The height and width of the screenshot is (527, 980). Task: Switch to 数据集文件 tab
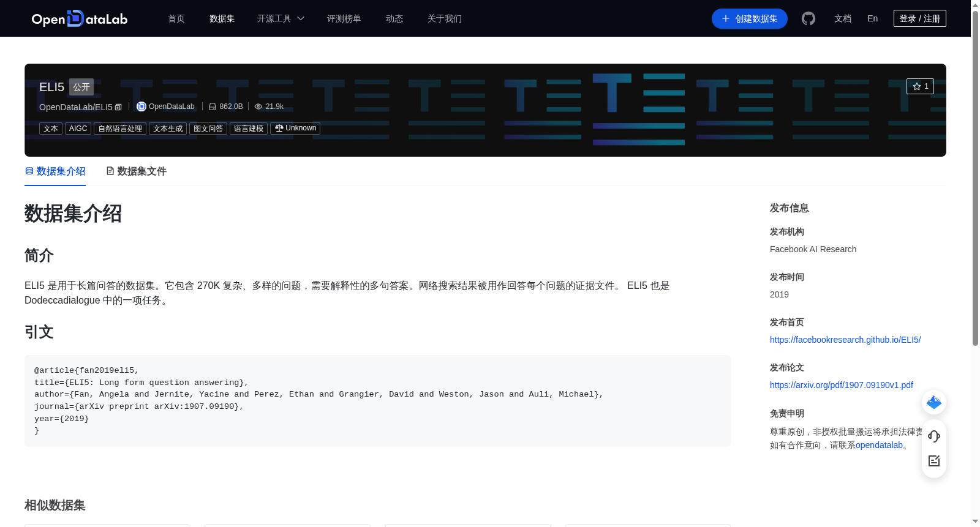click(136, 171)
